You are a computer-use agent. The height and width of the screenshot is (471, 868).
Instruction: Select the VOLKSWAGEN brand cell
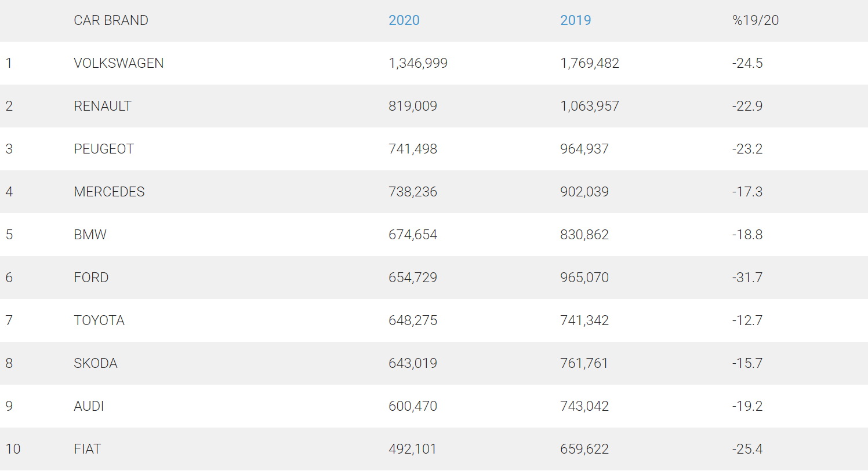118,63
